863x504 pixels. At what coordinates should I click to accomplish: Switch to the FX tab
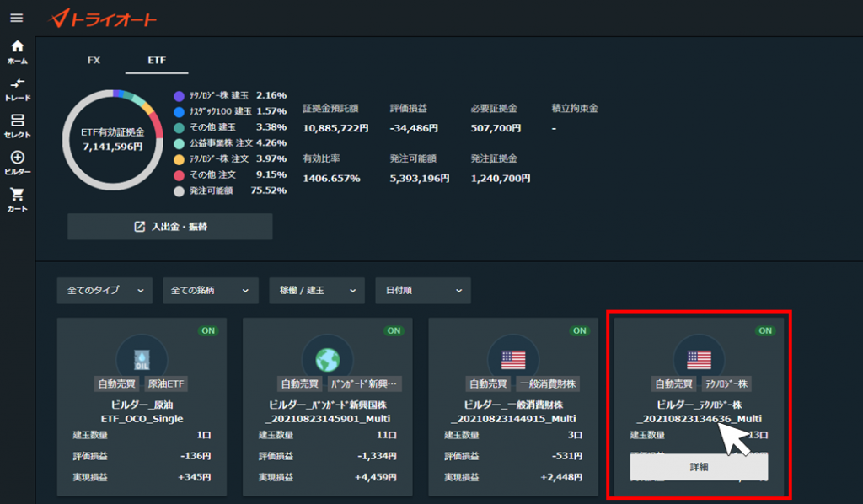point(94,60)
